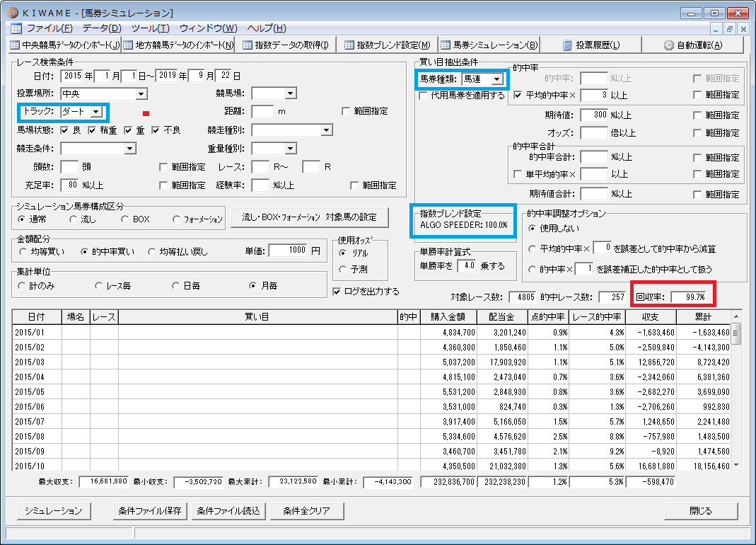Open the ツール(T) menu
This screenshot has height=545, width=756.
point(151,28)
